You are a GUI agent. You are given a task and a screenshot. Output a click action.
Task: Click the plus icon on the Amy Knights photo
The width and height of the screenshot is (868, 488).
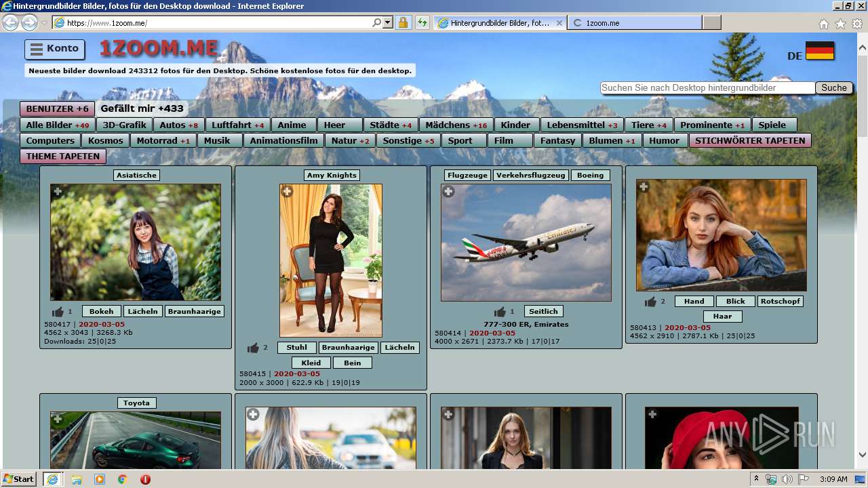click(x=287, y=192)
